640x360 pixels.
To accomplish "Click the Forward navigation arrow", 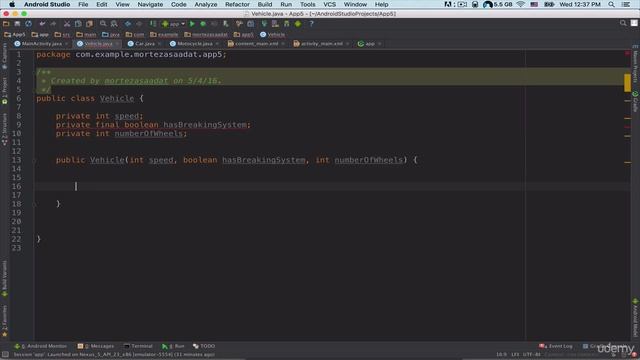I will point(139,24).
